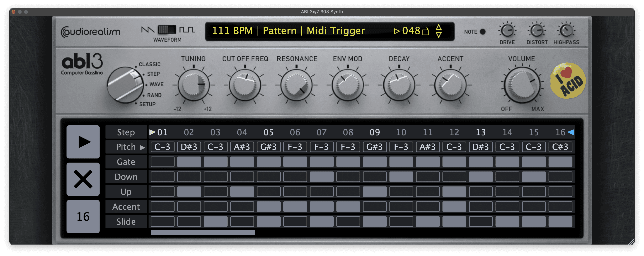Enable Accent on step 09
Image resolution: width=644 pixels, height=256 pixels.
tap(375, 207)
